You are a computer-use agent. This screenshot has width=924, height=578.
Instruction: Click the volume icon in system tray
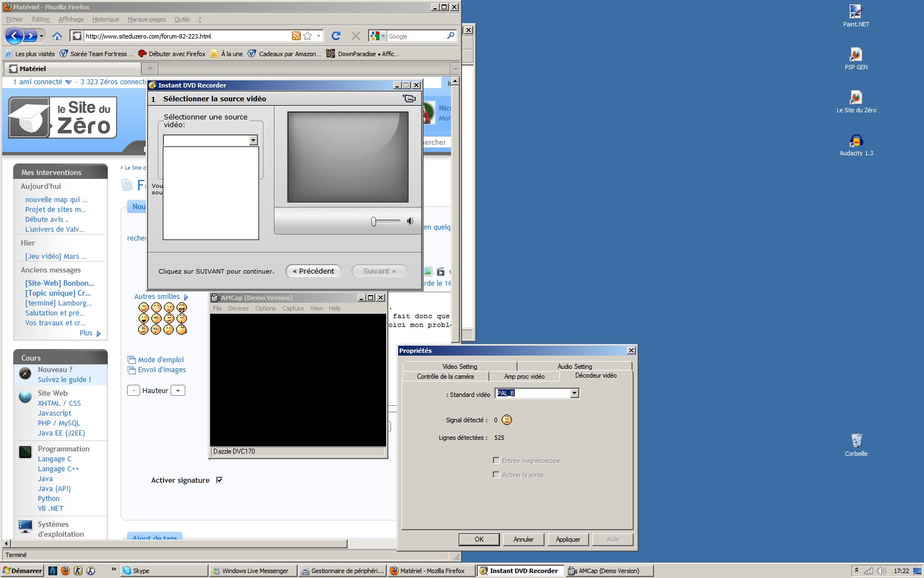click(x=882, y=571)
